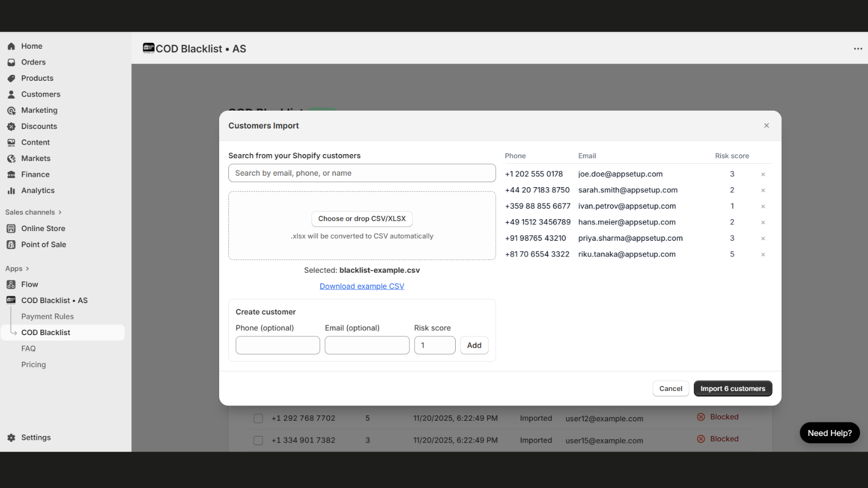This screenshot has width=868, height=488.
Task: Remove riku.tanaka@appsetup.com row with the x icon
Action: tap(763, 255)
